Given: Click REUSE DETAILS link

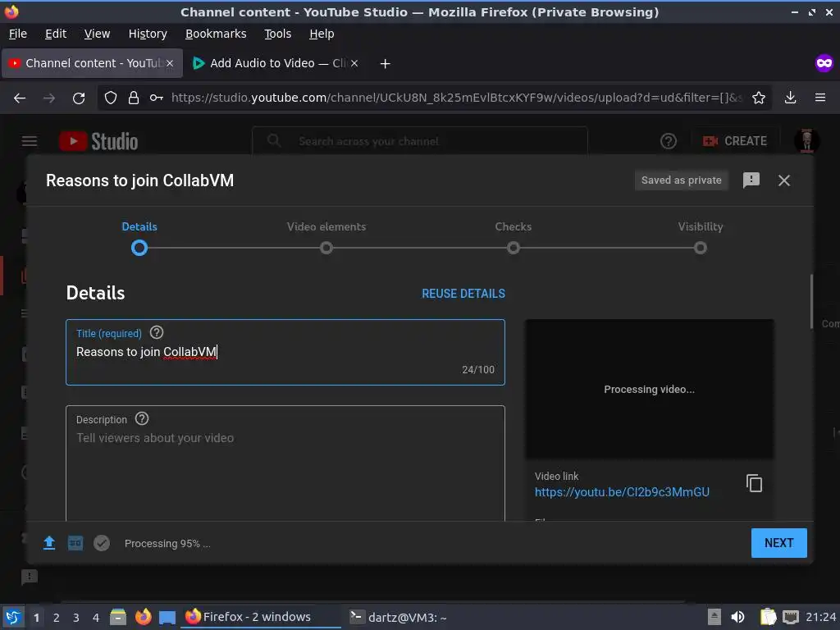Looking at the screenshot, I should (x=463, y=294).
